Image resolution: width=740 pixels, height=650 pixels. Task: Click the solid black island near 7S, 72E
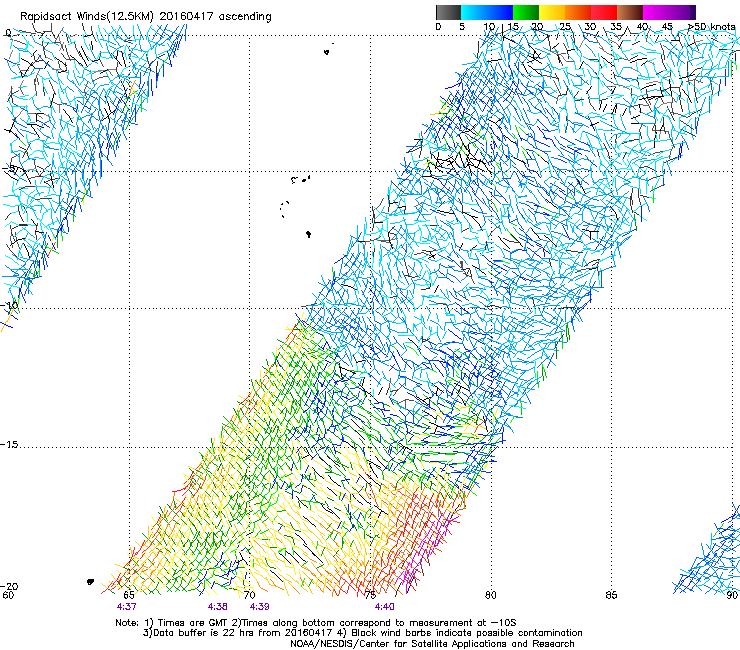[x=308, y=234]
